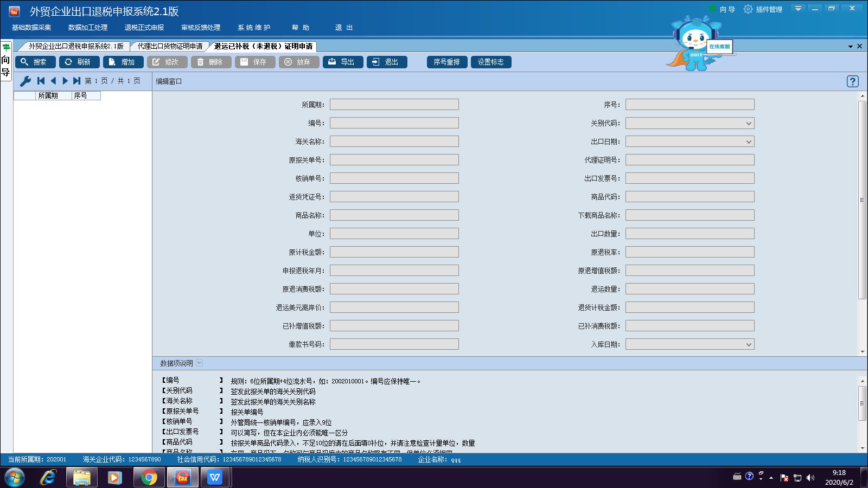Screen dimensions: 868x488
Task: Go to first page navigation arrow
Action: [41, 81]
